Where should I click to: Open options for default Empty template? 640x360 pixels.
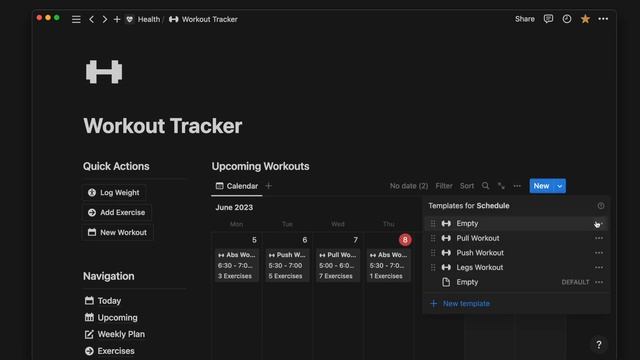coord(599,282)
